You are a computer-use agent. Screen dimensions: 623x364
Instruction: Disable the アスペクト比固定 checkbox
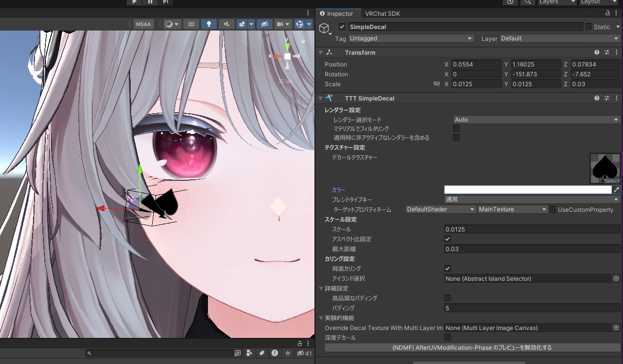[447, 239]
